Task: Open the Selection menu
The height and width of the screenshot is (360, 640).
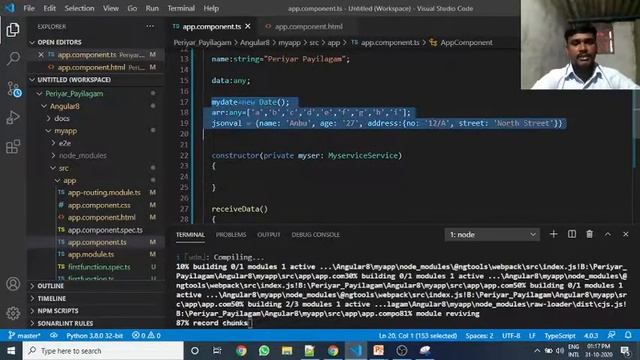Action: point(79,8)
